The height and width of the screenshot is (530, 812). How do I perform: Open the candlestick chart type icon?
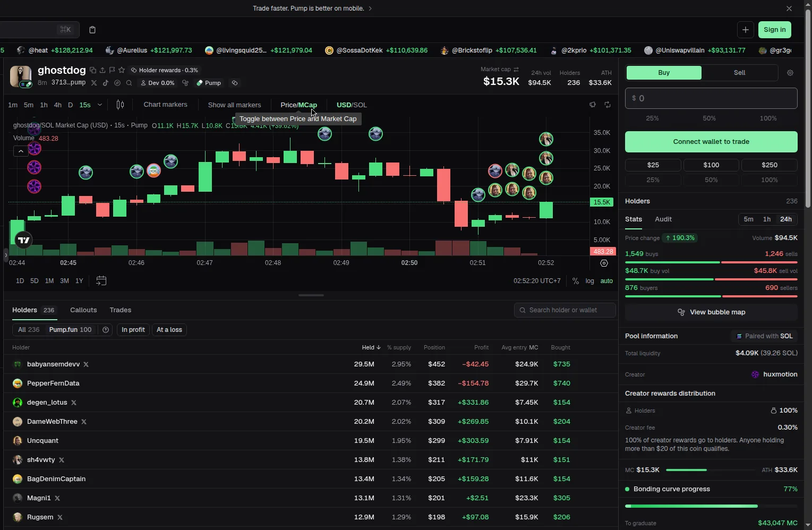(120, 105)
